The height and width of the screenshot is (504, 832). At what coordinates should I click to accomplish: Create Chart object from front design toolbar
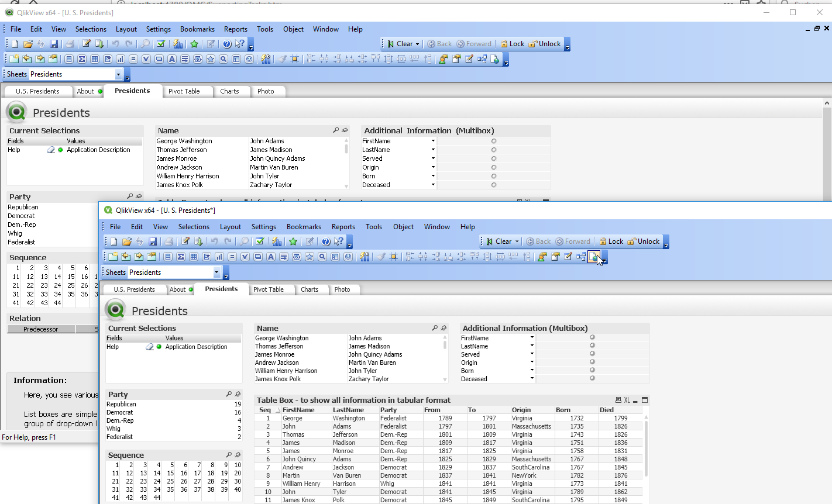[219, 257]
